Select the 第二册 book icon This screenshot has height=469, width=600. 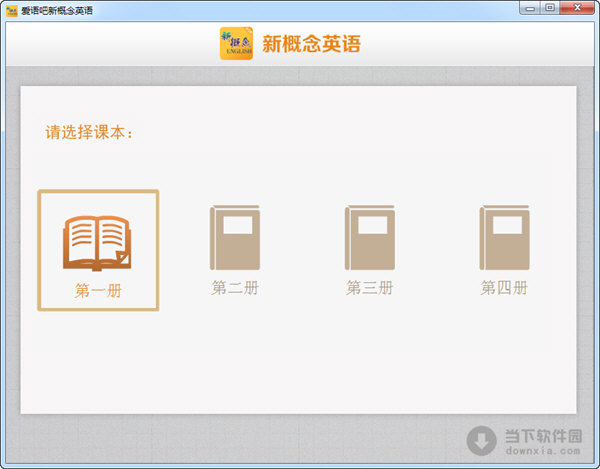(235, 238)
